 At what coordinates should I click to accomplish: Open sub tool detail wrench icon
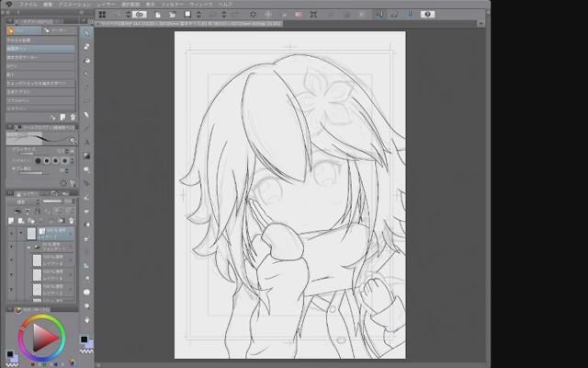pyautogui.click(x=73, y=183)
